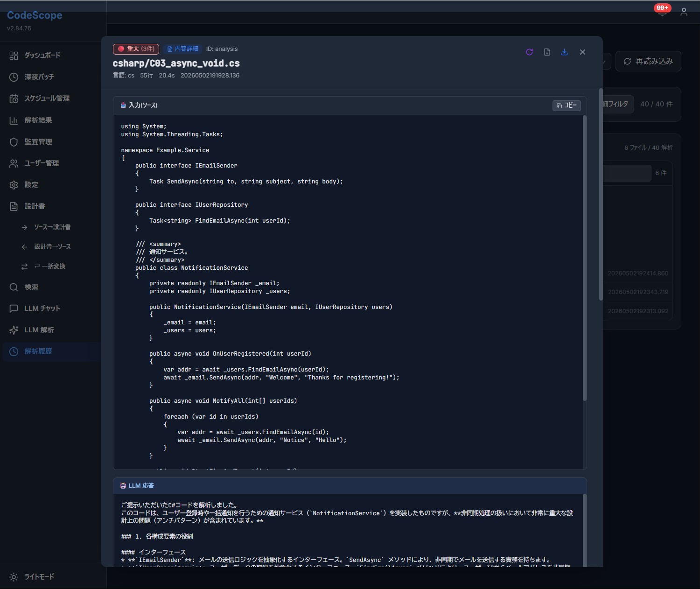Click the LLM 応答 panel header icon
Screen dimensions: 700x589
click(x=123, y=486)
